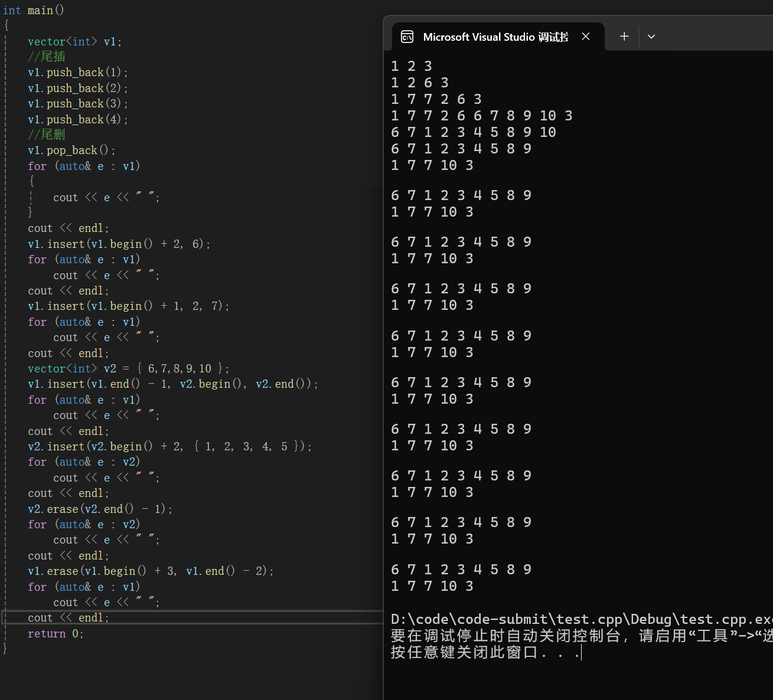The height and width of the screenshot is (700, 773).
Task: Click the 'int main()' line in the editor
Action: click(34, 11)
